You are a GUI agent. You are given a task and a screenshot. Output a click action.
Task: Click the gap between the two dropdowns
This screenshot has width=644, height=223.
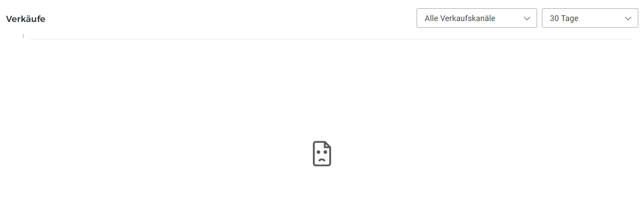pyautogui.click(x=539, y=18)
